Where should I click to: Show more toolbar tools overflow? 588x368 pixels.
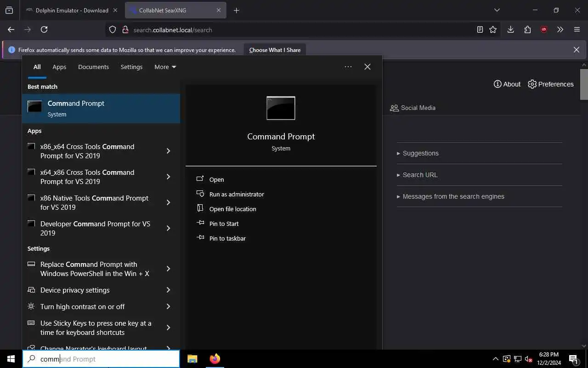coord(560,29)
